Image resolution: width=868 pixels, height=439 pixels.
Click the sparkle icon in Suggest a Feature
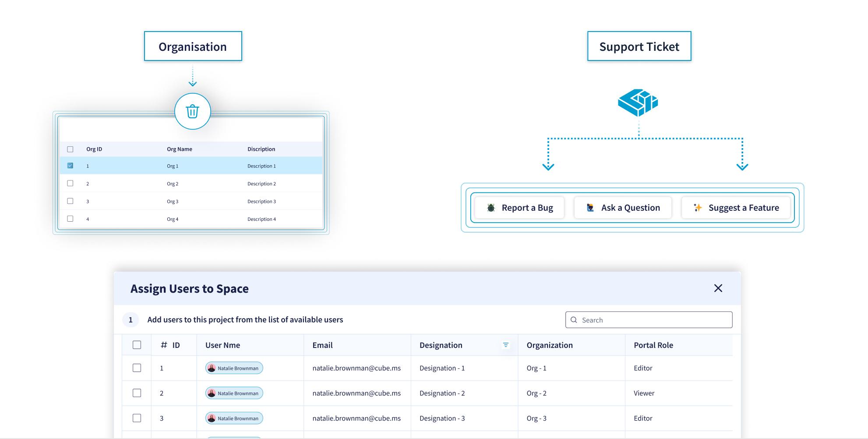[698, 208]
